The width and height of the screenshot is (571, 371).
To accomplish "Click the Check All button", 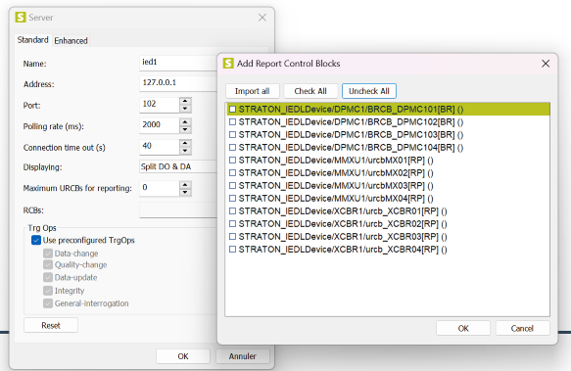I will [310, 91].
